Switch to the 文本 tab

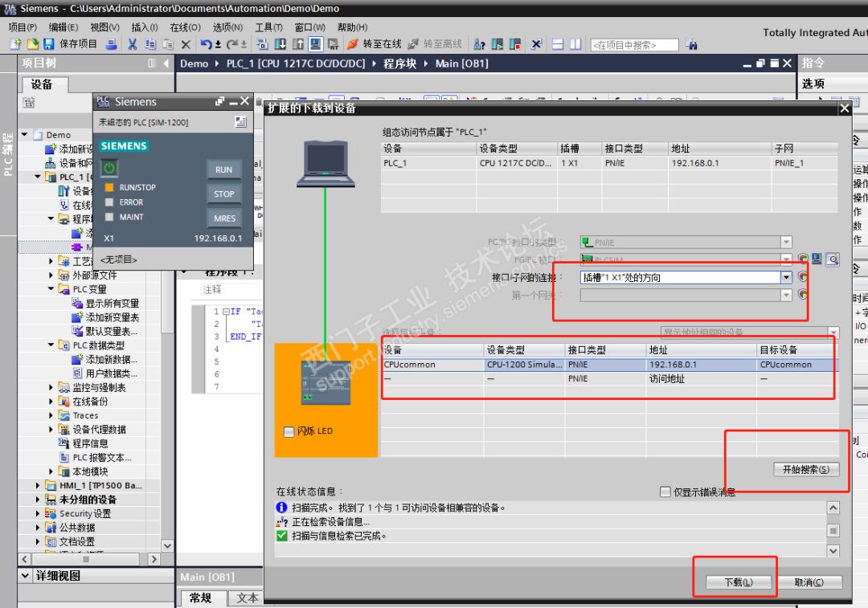[247, 598]
